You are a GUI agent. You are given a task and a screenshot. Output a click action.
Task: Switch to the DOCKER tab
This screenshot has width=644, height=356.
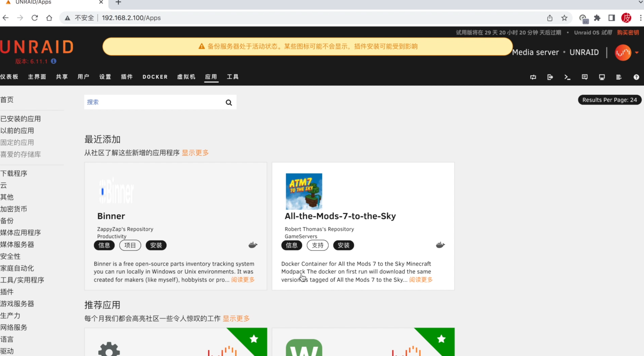[155, 77]
